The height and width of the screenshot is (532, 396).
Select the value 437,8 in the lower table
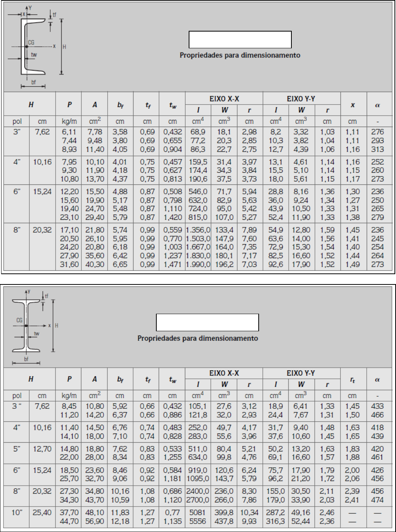[224, 521]
